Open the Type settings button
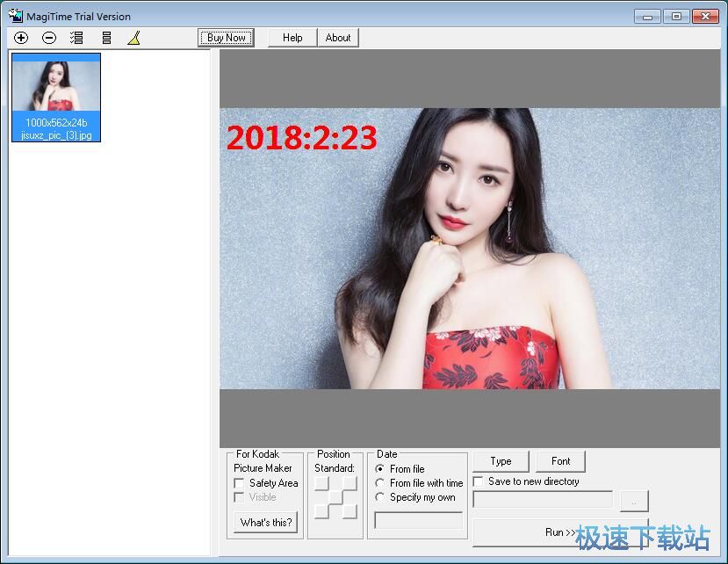The height and width of the screenshot is (564, 728). 501,461
